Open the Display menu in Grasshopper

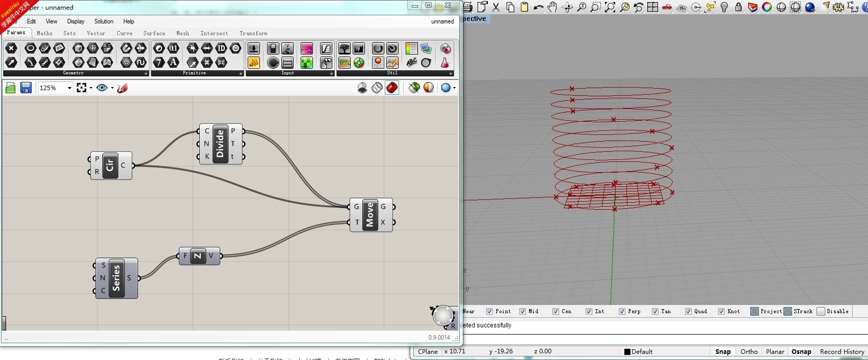(76, 21)
